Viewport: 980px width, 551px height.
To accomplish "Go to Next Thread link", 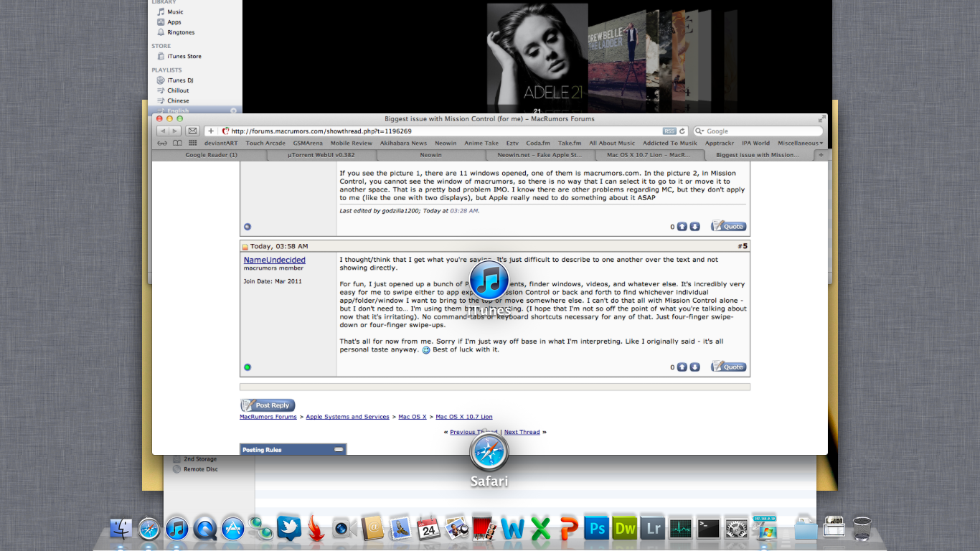I will point(522,432).
